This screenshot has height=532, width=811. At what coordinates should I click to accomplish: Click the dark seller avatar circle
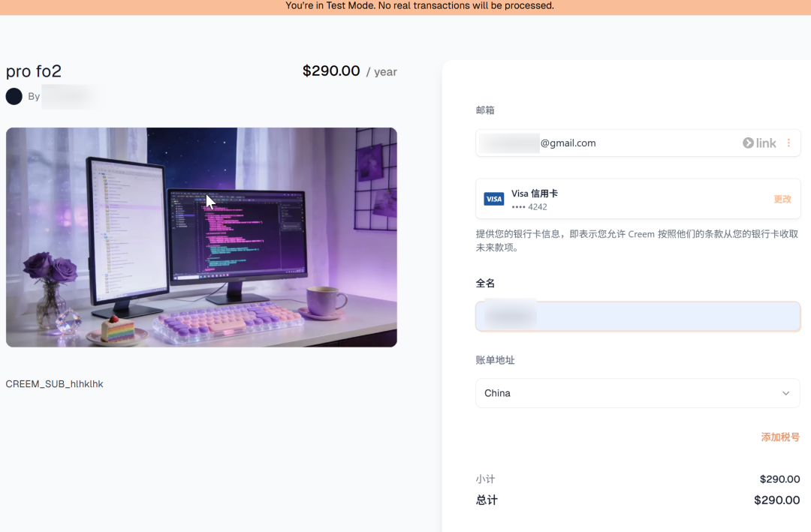tap(14, 96)
